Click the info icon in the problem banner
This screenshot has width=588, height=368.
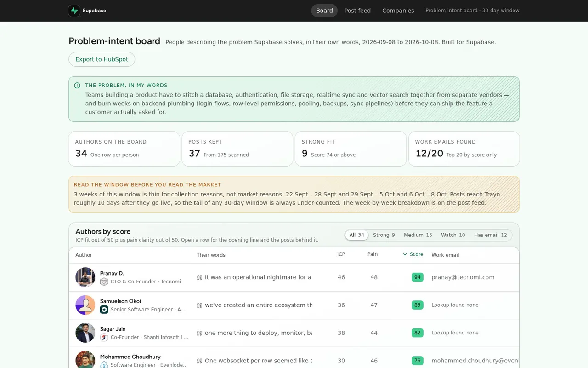point(77,86)
